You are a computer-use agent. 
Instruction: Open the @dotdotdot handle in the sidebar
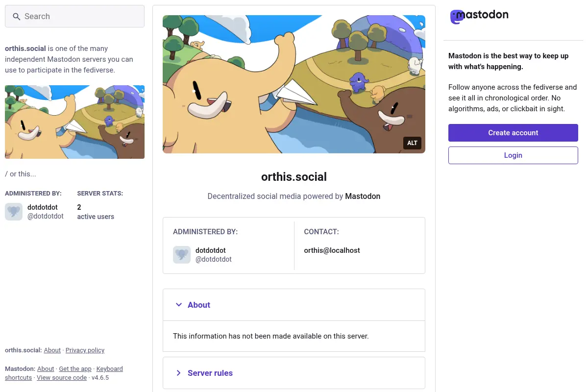click(46, 216)
